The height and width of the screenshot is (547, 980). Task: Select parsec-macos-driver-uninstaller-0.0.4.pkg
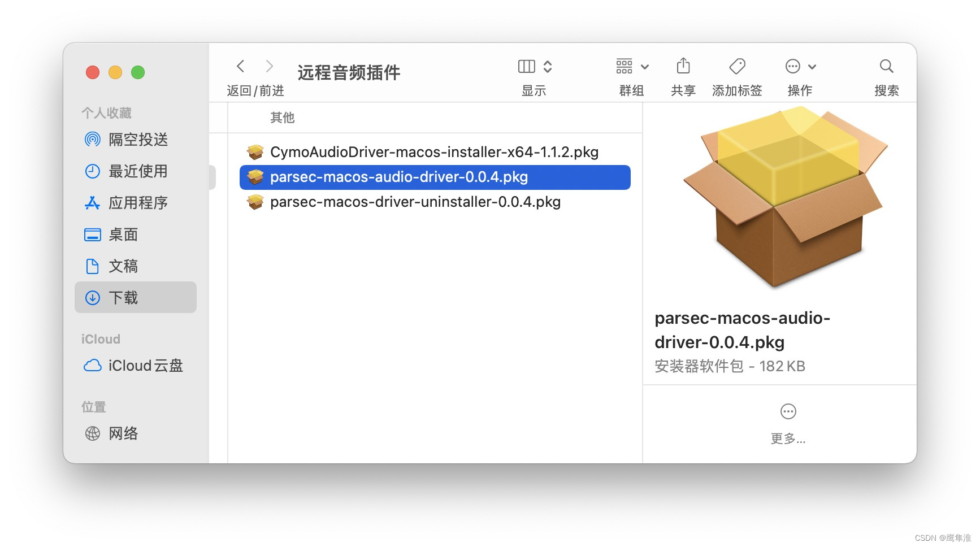coord(415,202)
